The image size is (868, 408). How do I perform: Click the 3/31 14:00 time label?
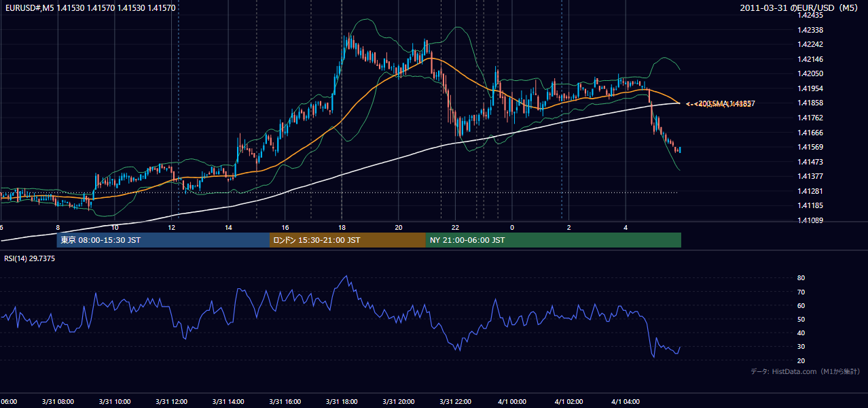click(228, 401)
